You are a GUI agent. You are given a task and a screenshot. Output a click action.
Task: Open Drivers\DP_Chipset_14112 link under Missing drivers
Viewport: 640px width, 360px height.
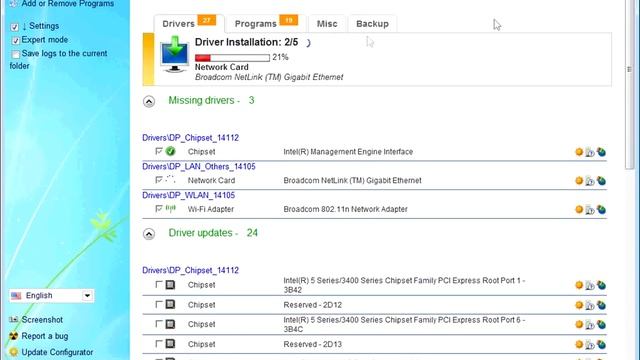(x=190, y=138)
